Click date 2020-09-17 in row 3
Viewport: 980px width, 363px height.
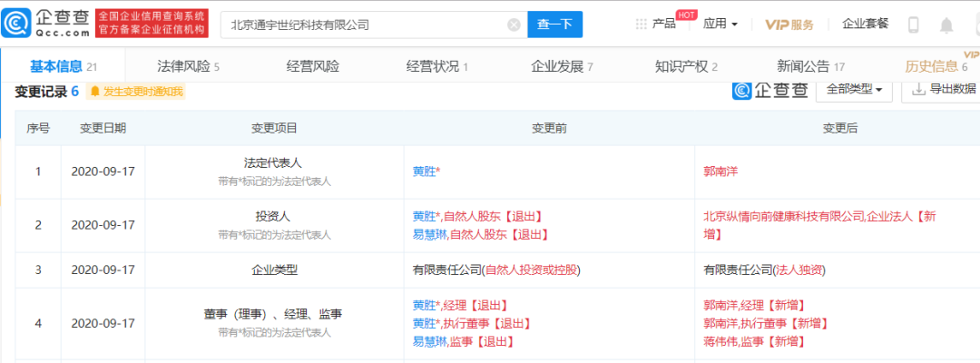(x=103, y=270)
